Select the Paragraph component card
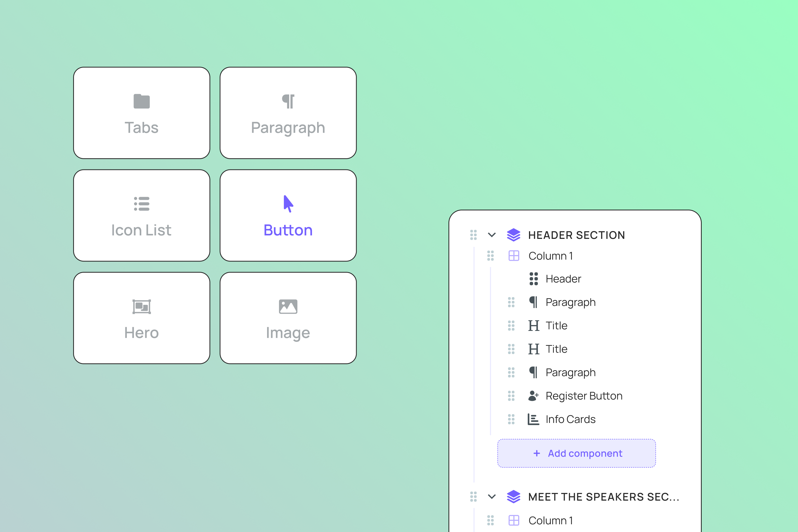Viewport: 798px width, 532px height. click(288, 113)
